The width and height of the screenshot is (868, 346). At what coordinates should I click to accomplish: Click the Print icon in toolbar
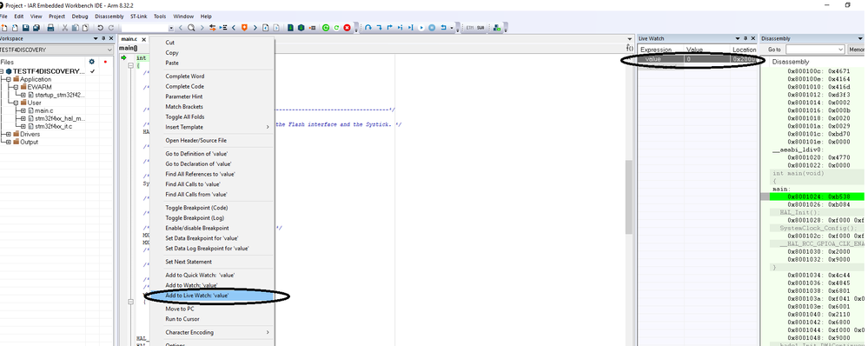pyautogui.click(x=50, y=28)
